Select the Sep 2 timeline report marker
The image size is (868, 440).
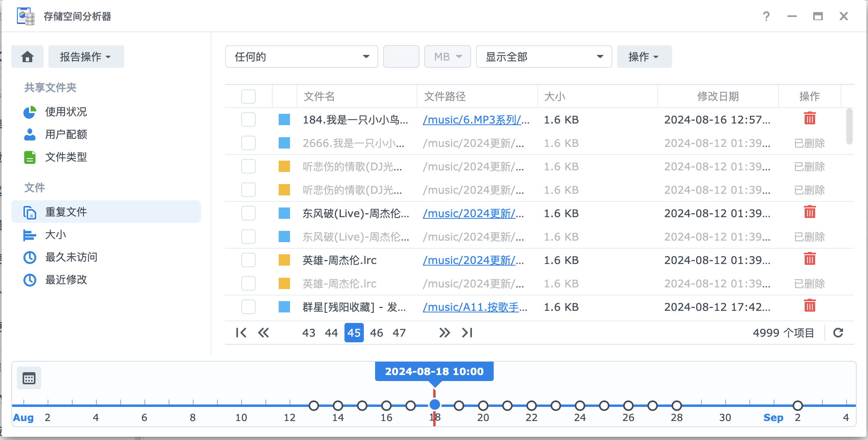click(x=798, y=405)
